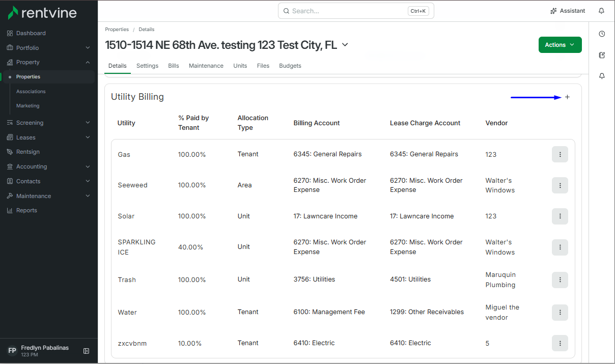Image resolution: width=615 pixels, height=364 pixels.
Task: Click the Billing Account column header
Action: 317,123
